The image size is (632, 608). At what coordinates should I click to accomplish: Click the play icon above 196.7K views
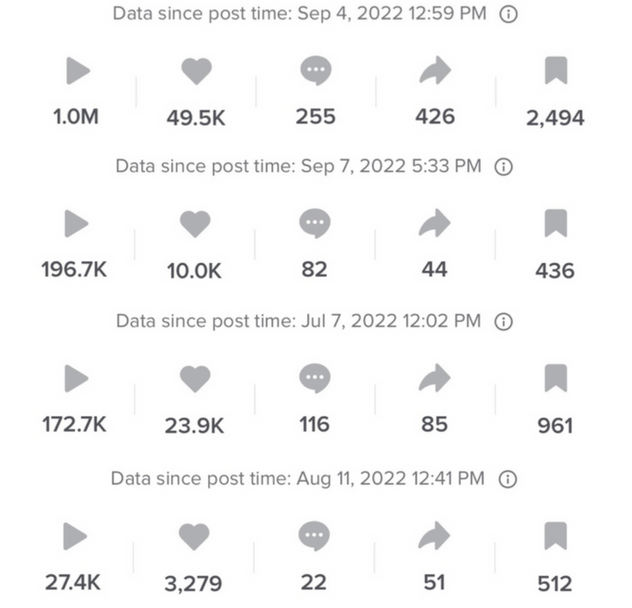[x=76, y=223]
